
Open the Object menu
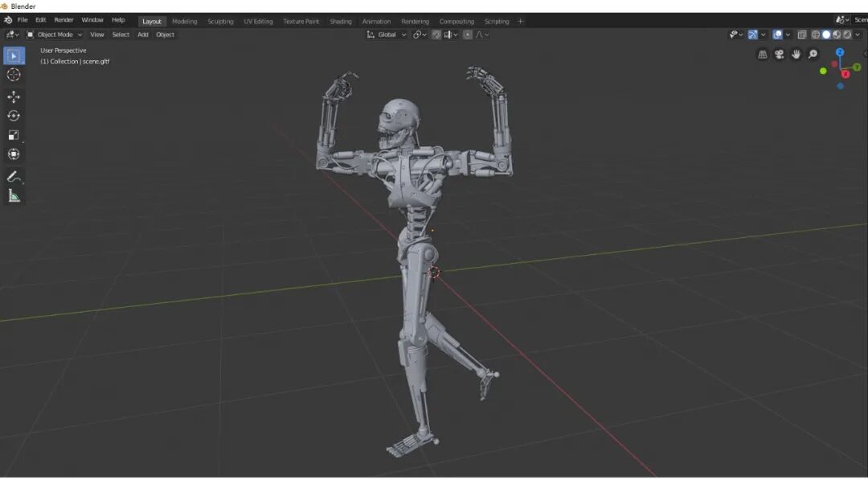(165, 35)
